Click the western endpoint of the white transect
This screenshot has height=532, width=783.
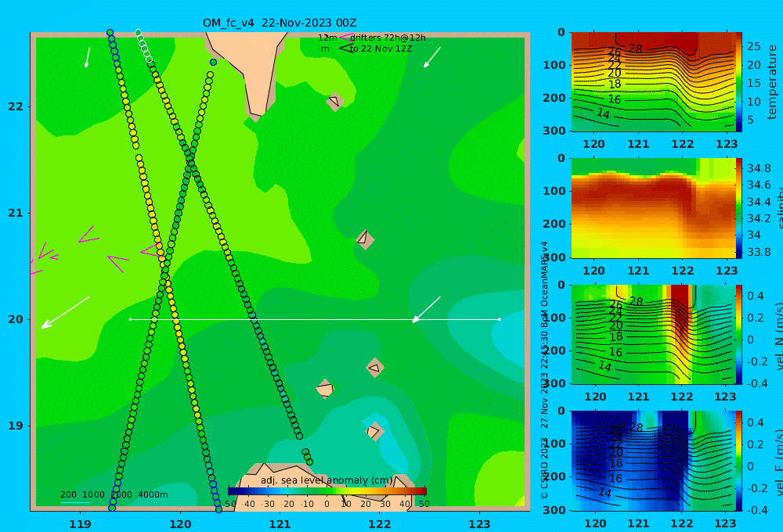(130, 319)
